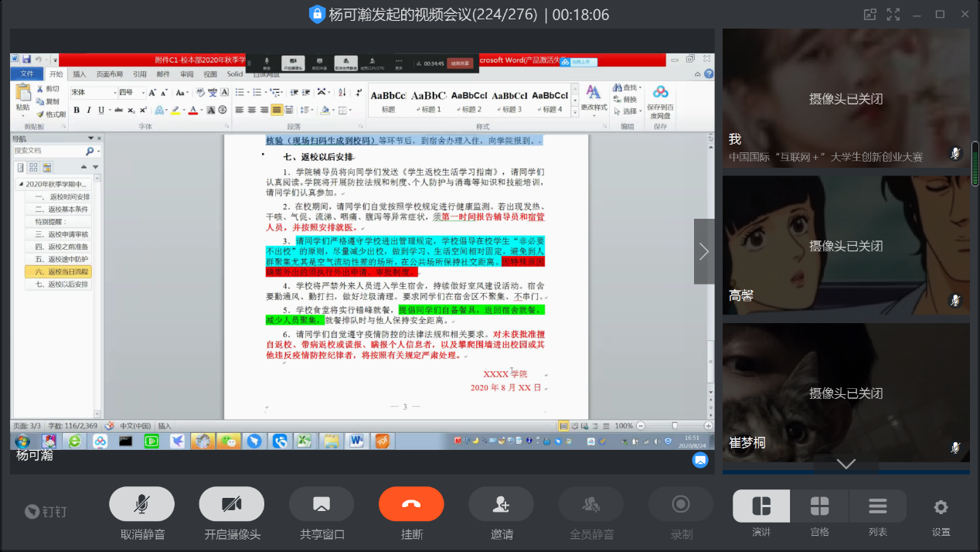Screen dimensions: 980x552
Task: Open the 文件 menu in Word
Action: 27,74
